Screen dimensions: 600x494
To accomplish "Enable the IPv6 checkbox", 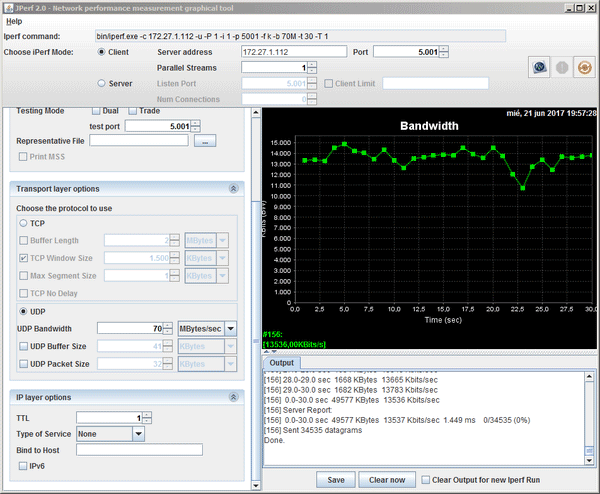I will pos(23,465).
